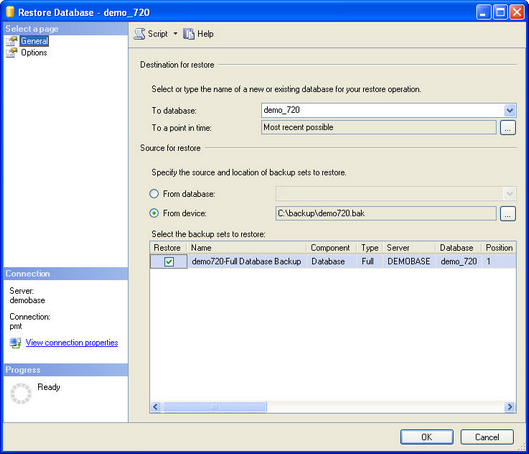Screen dimensions: 529x454
Task: Click the backup sets horizontal scrollbar thumb
Action: (x=214, y=407)
